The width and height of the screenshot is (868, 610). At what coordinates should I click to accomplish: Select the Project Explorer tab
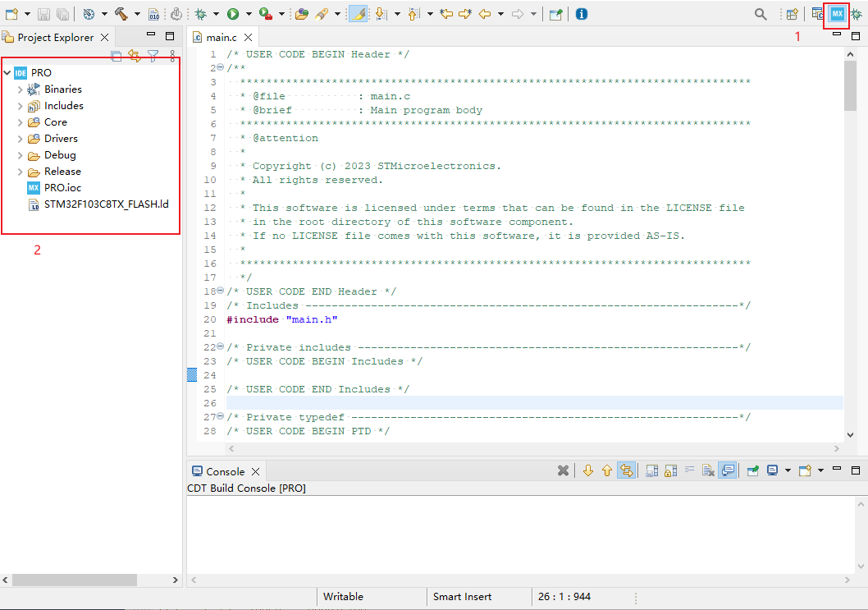pyautogui.click(x=55, y=37)
